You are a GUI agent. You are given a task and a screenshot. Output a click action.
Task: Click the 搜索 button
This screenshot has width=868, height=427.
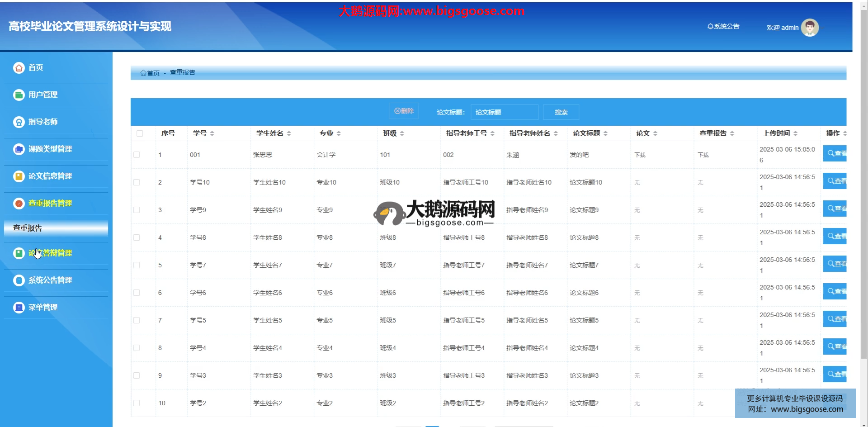pos(561,112)
